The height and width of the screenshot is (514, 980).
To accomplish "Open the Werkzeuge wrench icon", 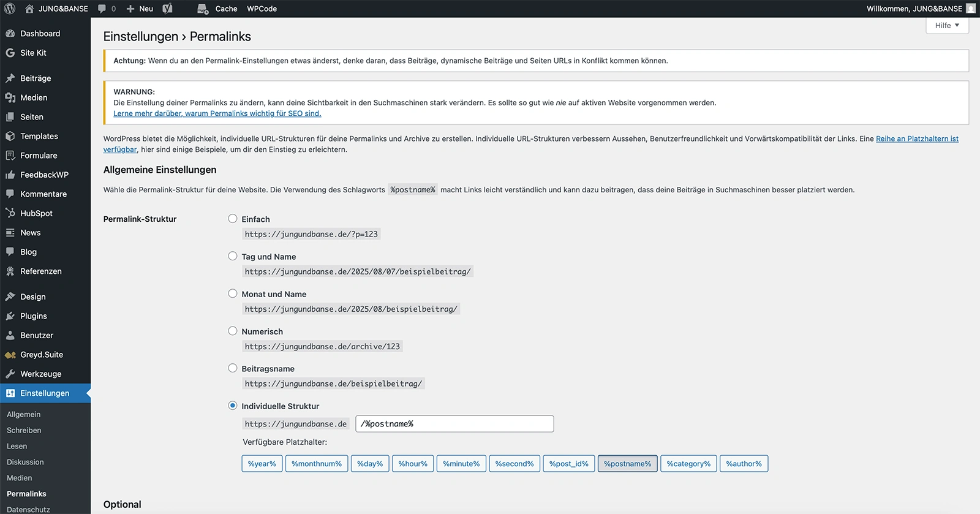I will 10,374.
